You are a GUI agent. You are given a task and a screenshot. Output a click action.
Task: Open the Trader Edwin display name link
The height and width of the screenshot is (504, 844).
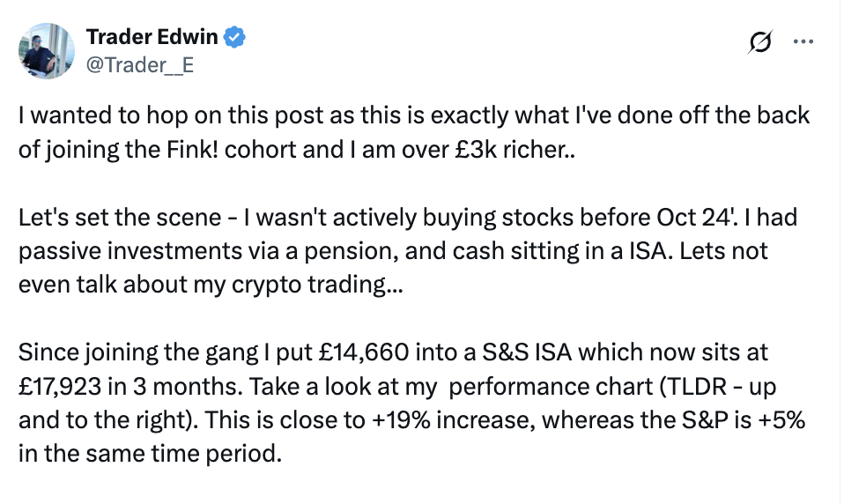coord(152,37)
